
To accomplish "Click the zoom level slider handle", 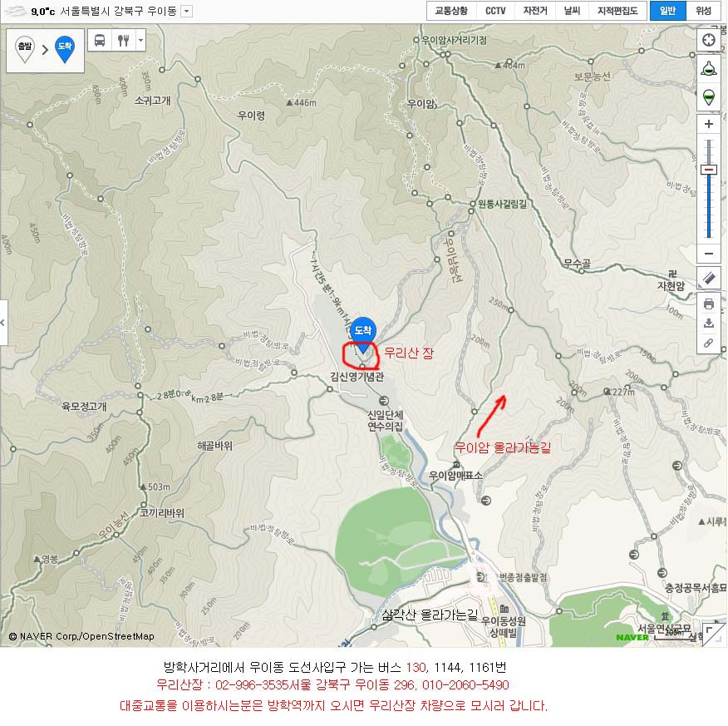I will pyautogui.click(x=709, y=170).
